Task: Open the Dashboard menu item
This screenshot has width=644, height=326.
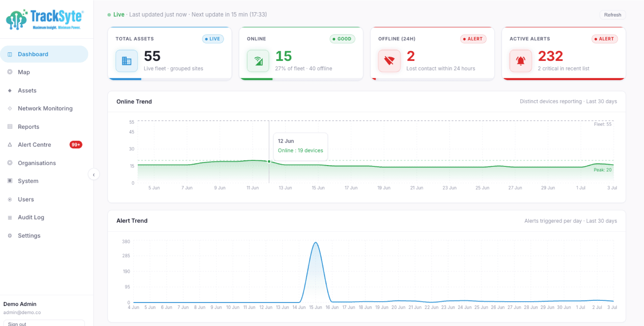Action: pos(44,54)
